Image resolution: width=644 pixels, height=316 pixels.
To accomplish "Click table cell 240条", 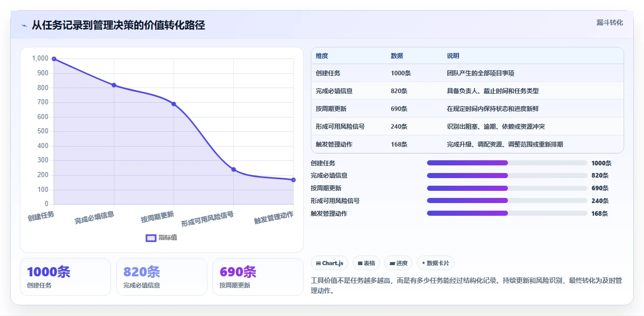I will click(x=399, y=127).
